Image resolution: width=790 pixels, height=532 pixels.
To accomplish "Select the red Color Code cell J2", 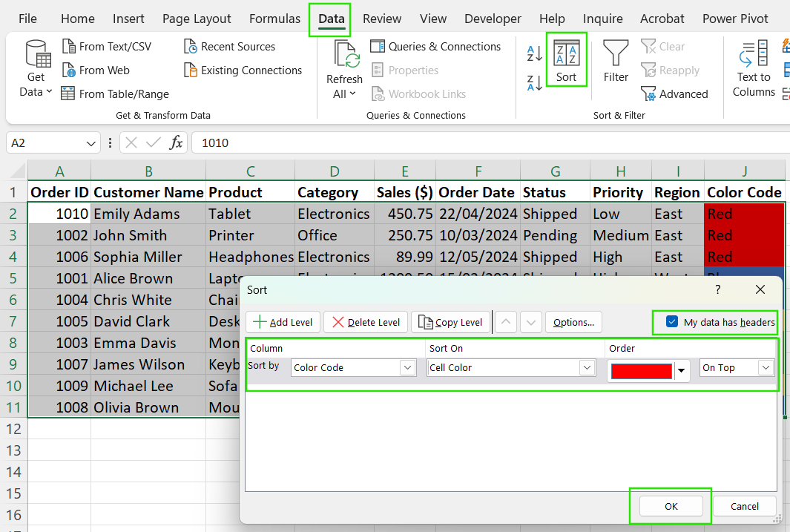I will click(x=744, y=214).
